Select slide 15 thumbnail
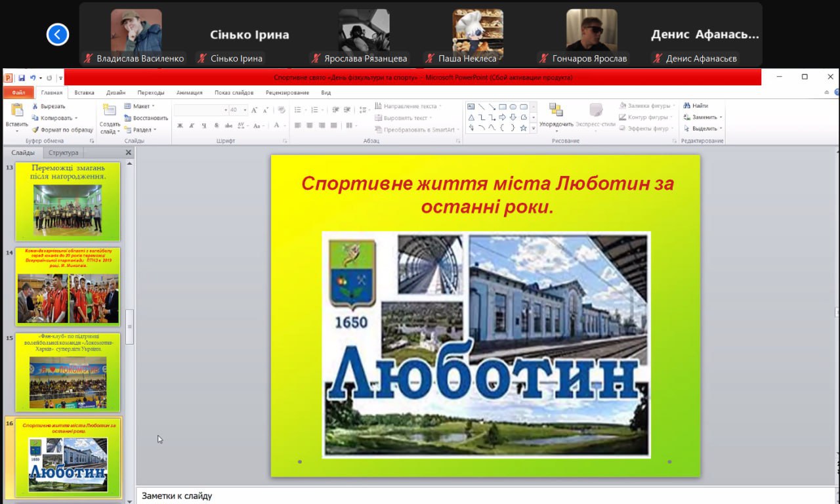This screenshot has height=504, width=840. click(68, 371)
